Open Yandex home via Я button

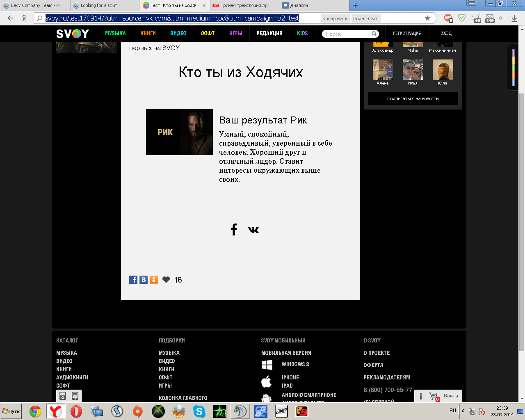(24, 18)
